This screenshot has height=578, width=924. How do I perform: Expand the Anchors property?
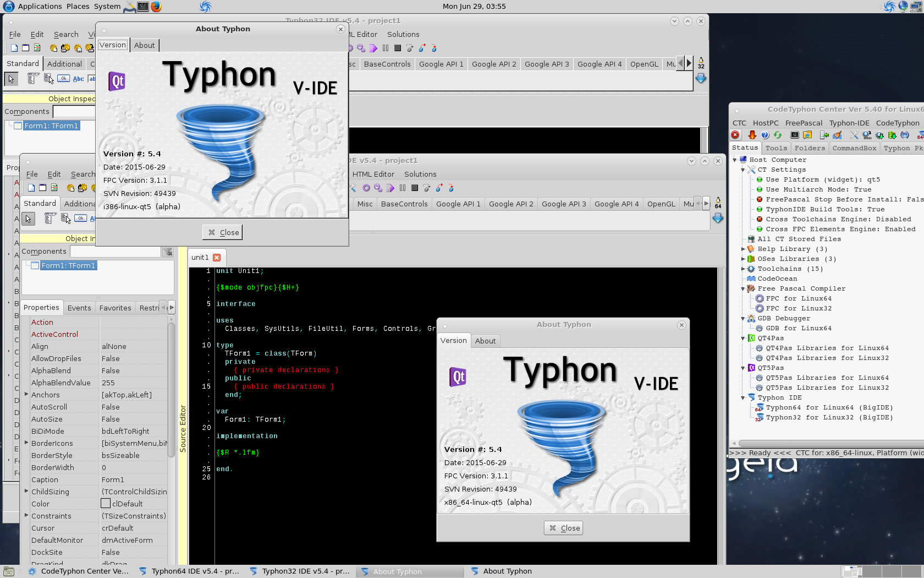pyautogui.click(x=26, y=394)
